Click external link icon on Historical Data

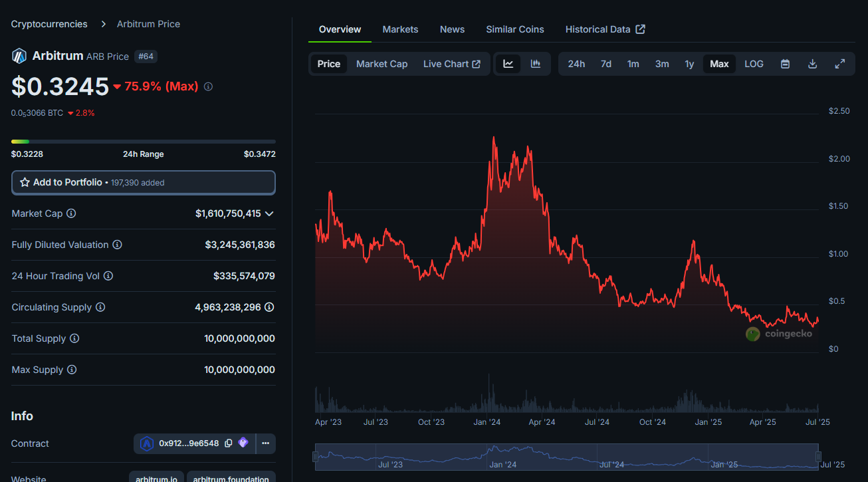click(641, 29)
